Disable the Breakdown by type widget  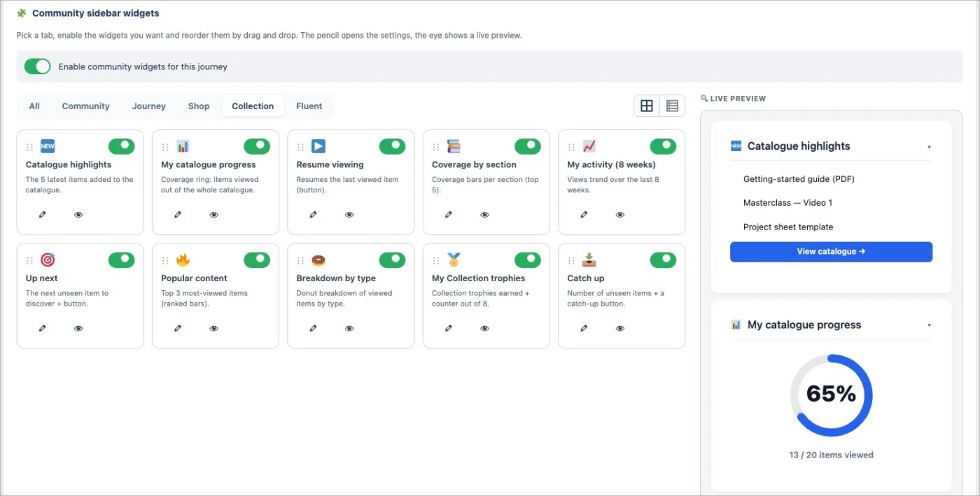392,260
